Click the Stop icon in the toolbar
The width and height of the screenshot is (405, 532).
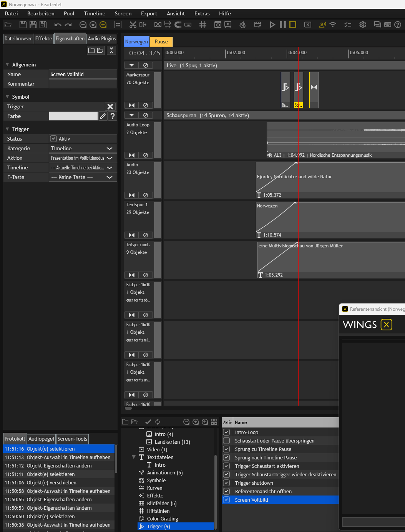pyautogui.click(x=292, y=25)
